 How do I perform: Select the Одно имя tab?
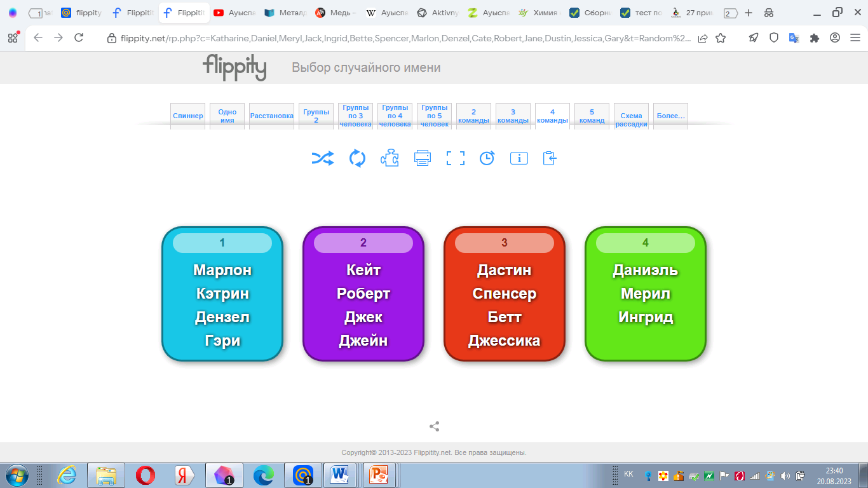coord(227,116)
